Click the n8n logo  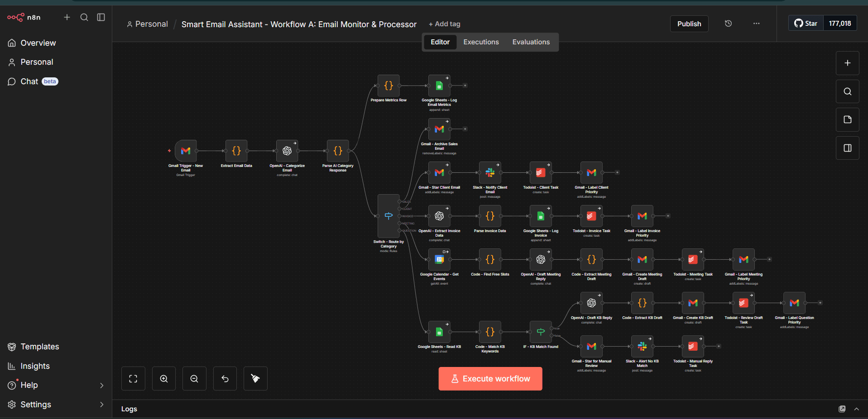point(24,17)
